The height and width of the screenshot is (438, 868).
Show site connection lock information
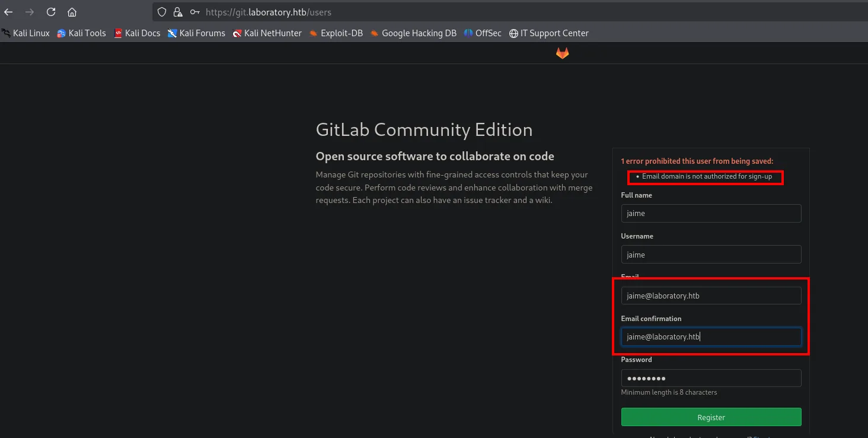177,12
